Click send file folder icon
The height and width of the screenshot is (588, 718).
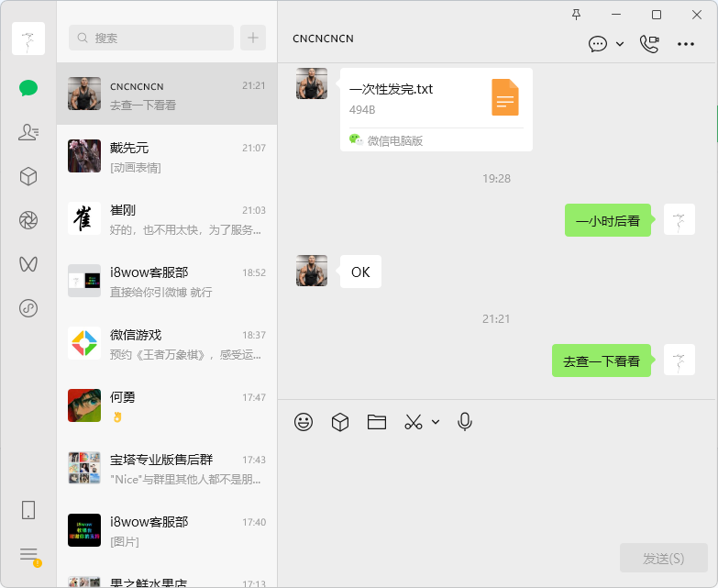tap(377, 422)
